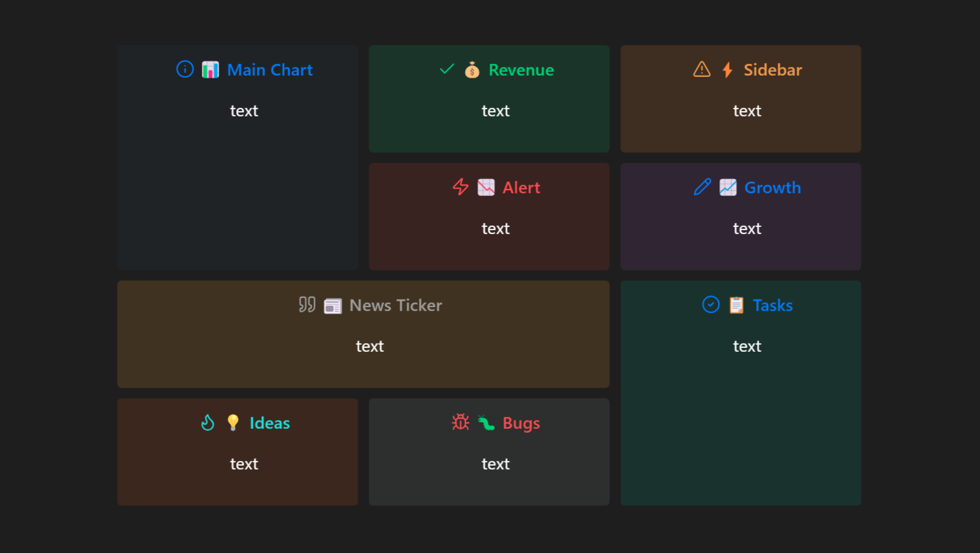This screenshot has height=553, width=980.
Task: Click the newspaper emoji beside News Ticker
Action: click(x=332, y=305)
